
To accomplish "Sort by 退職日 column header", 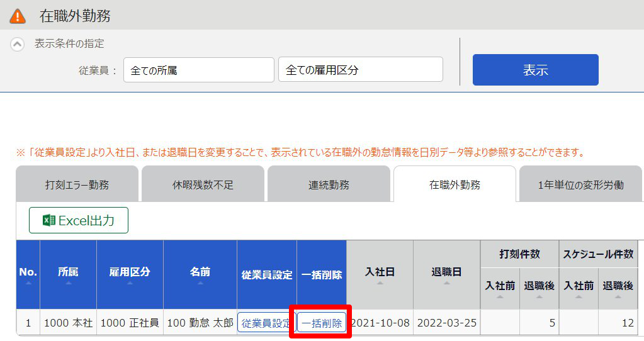I will coord(446,274).
